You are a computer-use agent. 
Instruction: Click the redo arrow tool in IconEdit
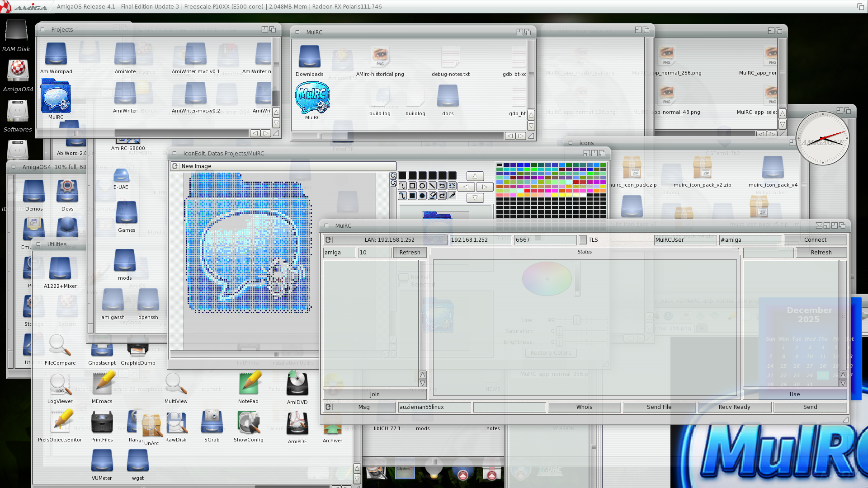coord(442,196)
